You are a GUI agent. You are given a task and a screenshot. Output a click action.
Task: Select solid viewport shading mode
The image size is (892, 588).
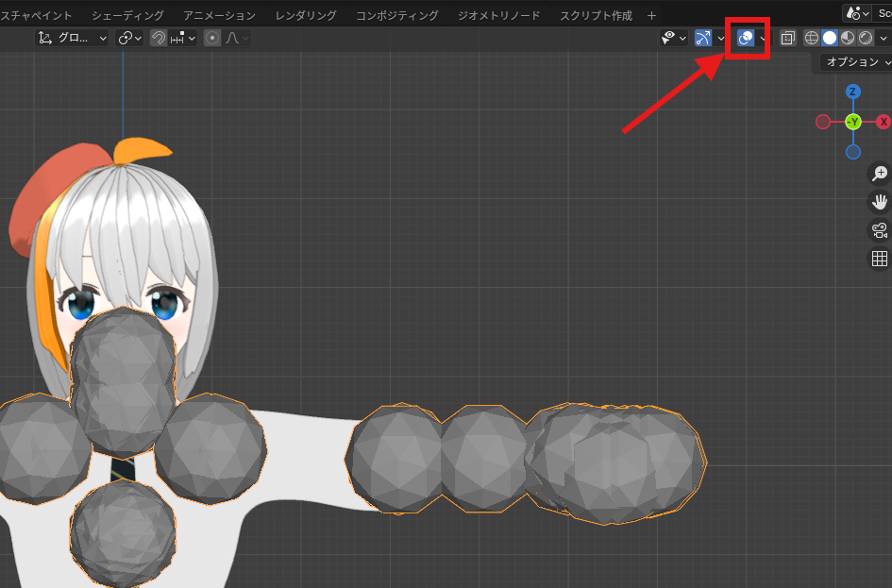(830, 38)
